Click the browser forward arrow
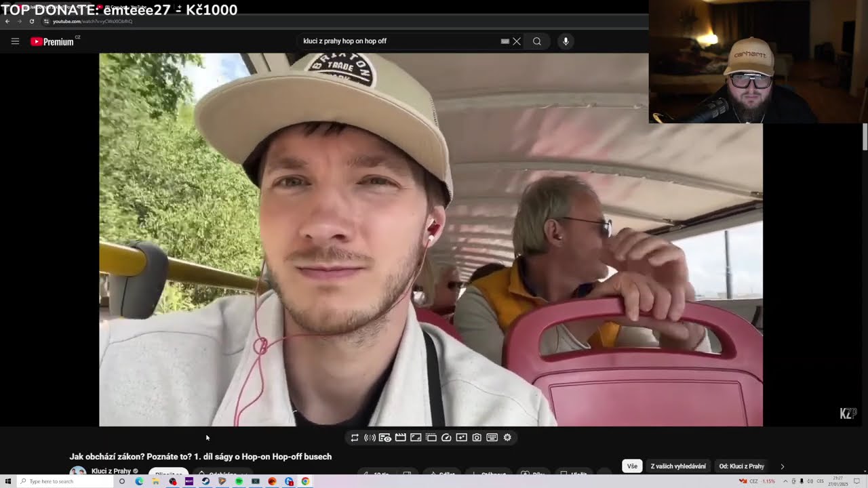Viewport: 868px width, 488px height. point(19,22)
